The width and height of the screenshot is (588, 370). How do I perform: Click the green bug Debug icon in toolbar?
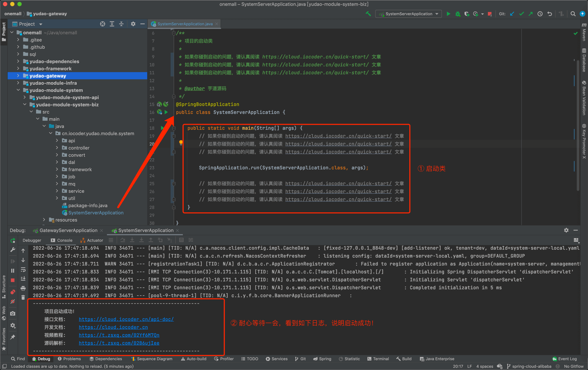pos(458,14)
